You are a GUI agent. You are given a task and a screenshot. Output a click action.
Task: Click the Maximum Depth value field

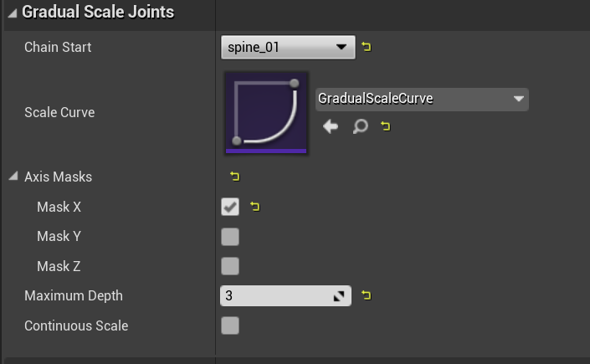[285, 296]
